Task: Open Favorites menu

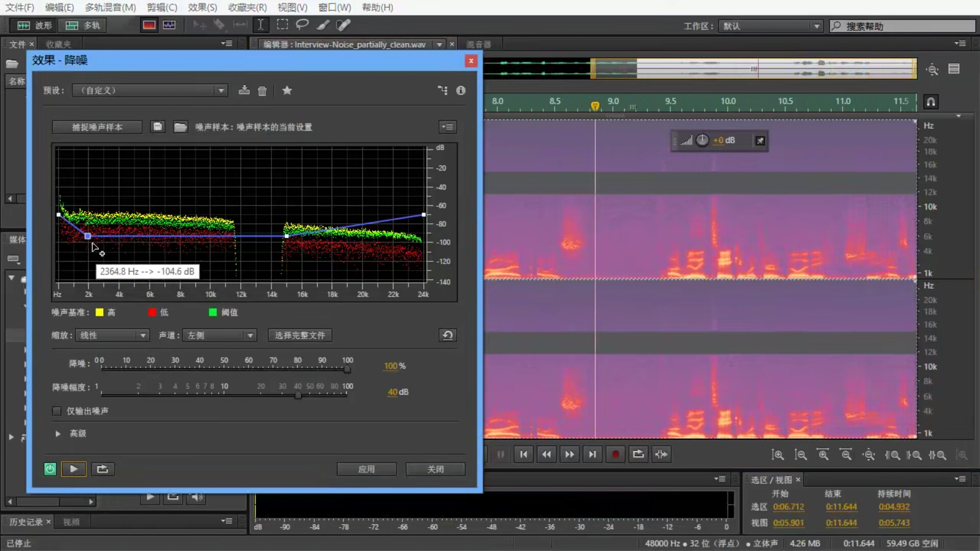Action: point(247,7)
